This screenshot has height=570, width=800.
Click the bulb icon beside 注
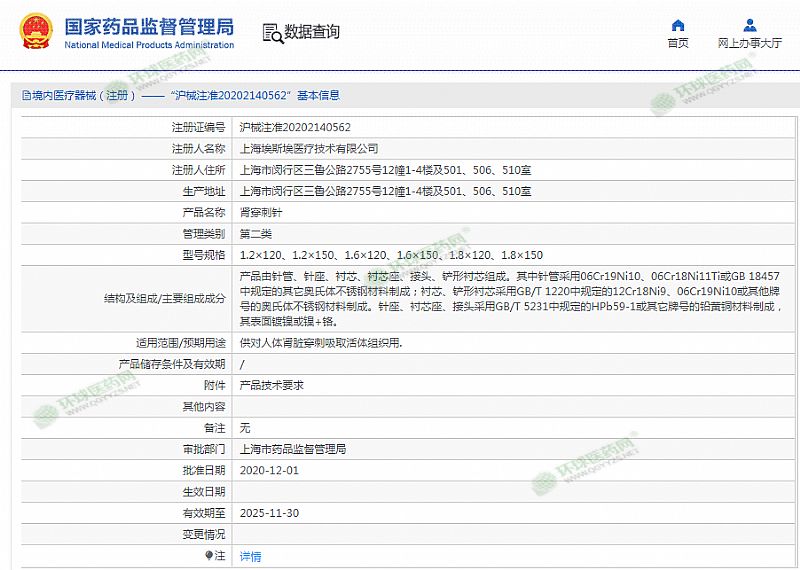coord(209,556)
